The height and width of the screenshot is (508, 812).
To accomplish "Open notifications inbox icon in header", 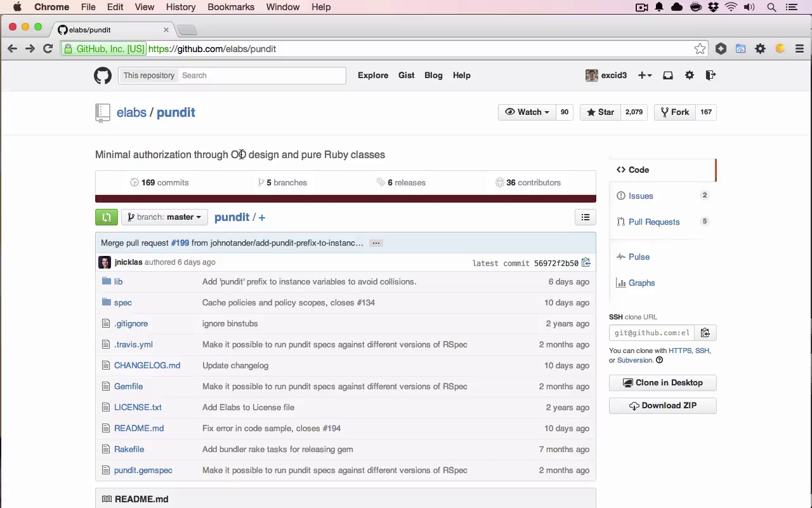I will point(668,75).
